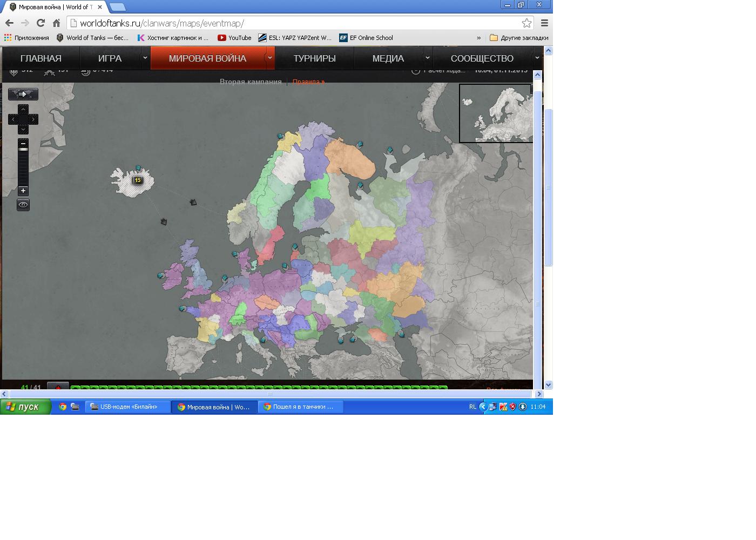Click the world map switch button
Viewport: 756px width, 540px height.
coord(23,94)
